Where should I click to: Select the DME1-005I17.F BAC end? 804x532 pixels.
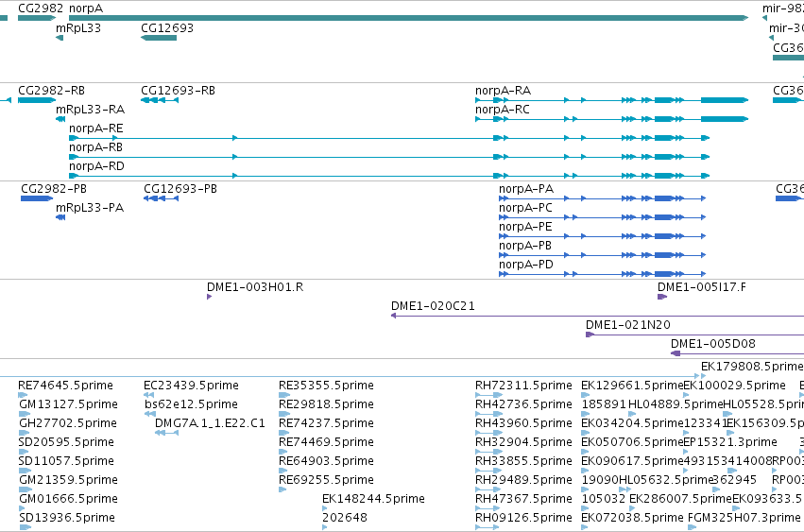tap(662, 297)
